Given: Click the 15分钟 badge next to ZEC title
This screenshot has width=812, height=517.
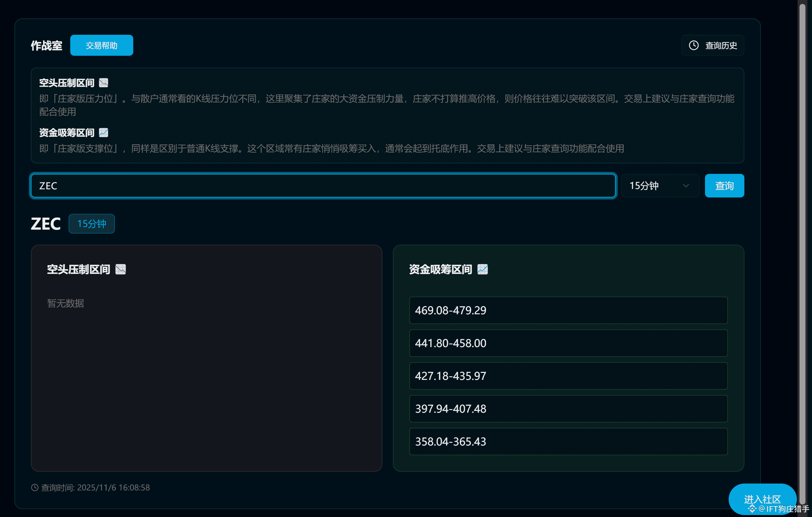Looking at the screenshot, I should (x=91, y=224).
